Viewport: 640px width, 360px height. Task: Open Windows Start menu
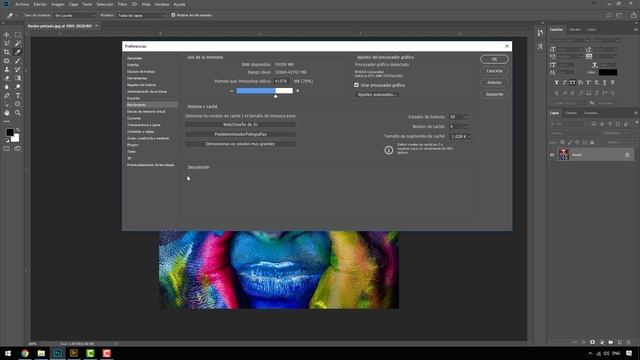point(8,353)
